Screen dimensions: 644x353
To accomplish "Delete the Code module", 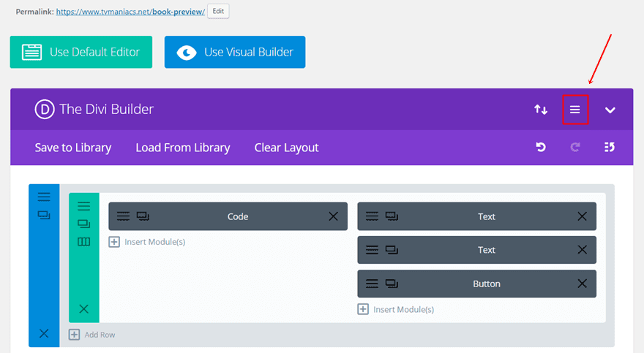I will coord(333,216).
